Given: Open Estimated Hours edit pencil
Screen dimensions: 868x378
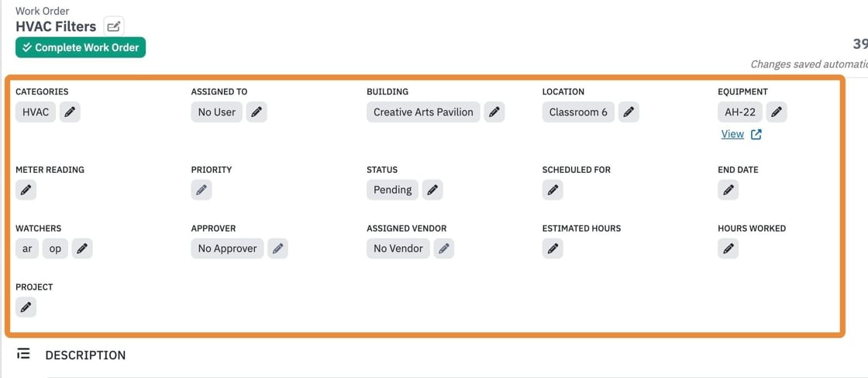Looking at the screenshot, I should [553, 249].
